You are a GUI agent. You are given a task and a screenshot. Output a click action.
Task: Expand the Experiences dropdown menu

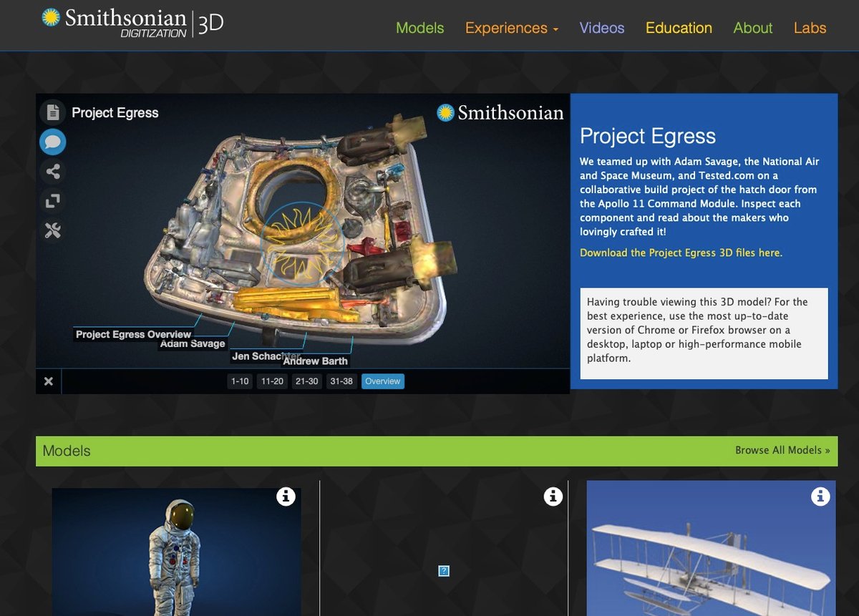(x=511, y=28)
